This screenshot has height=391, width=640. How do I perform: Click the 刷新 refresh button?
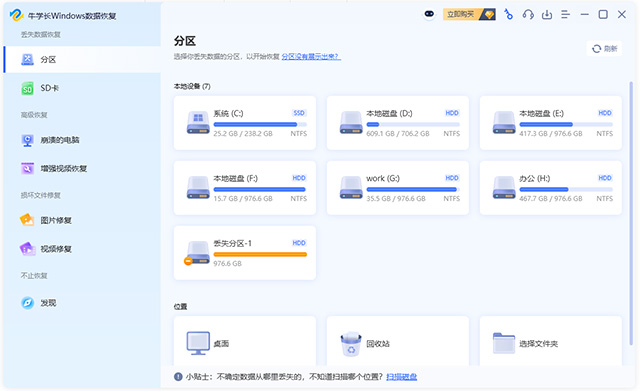tap(604, 49)
